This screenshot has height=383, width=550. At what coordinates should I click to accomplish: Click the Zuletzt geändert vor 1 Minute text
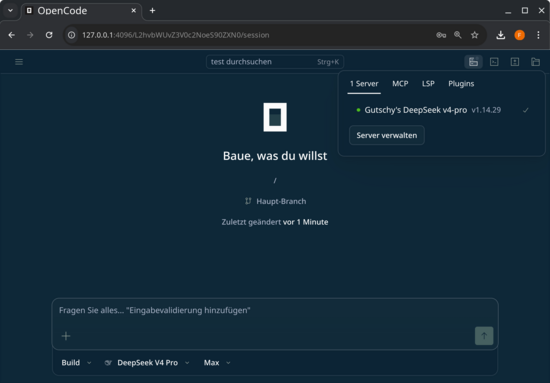point(275,222)
